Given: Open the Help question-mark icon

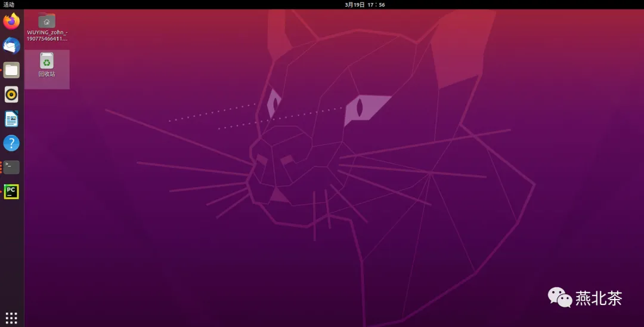Looking at the screenshot, I should [x=11, y=143].
